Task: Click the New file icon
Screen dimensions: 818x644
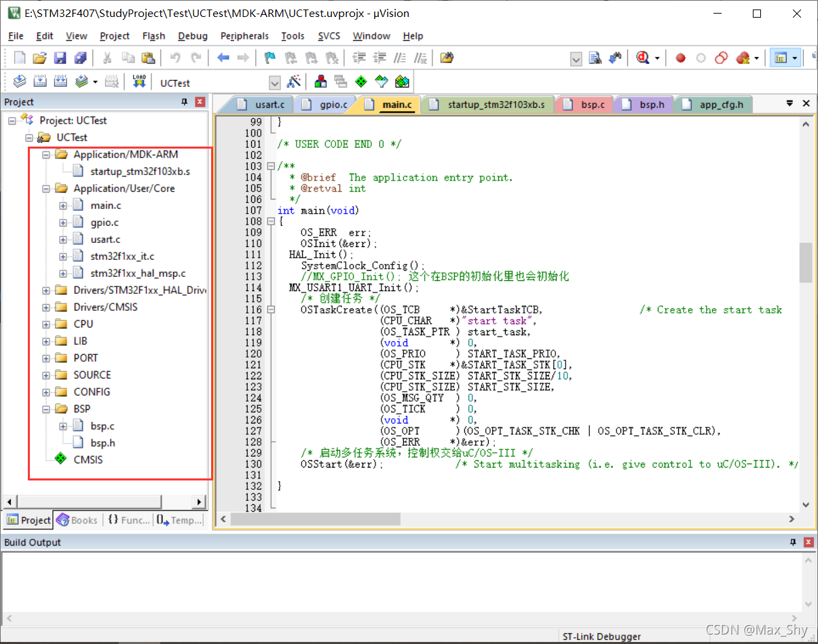Action: (20, 58)
